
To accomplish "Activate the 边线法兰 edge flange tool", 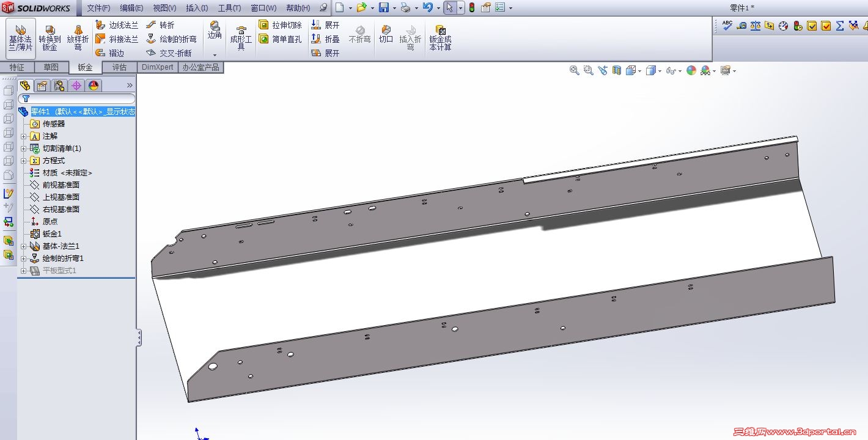I will (117, 25).
